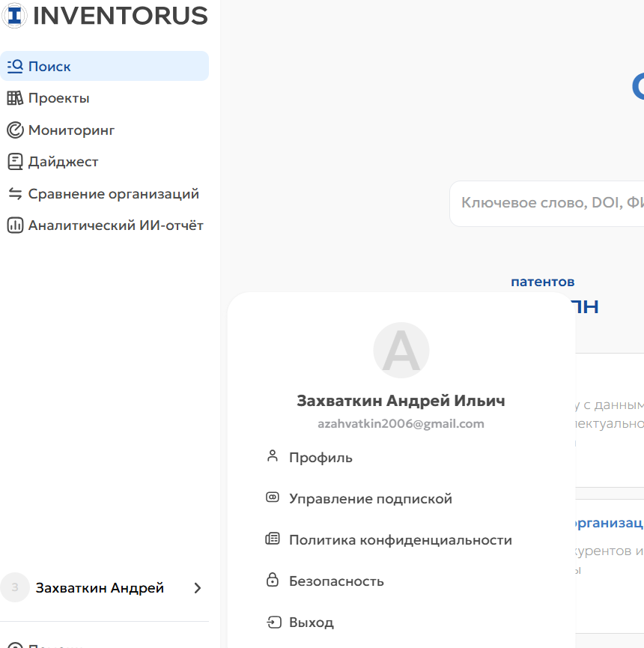Select Политика конфиденциальности menu item

tap(400, 539)
